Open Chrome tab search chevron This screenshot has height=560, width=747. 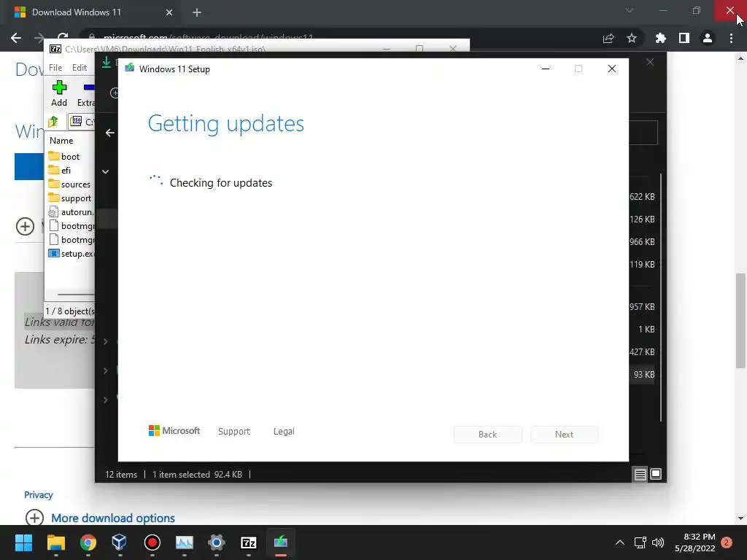pos(630,10)
